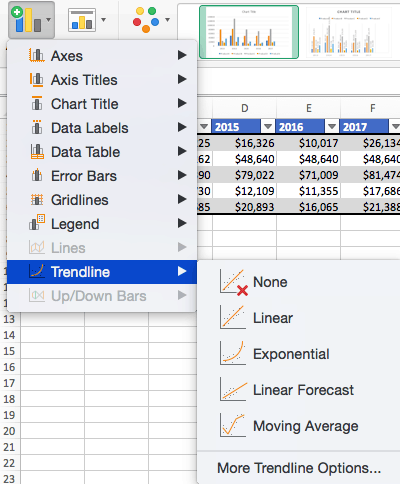Click the Axes menu icon

37,55
